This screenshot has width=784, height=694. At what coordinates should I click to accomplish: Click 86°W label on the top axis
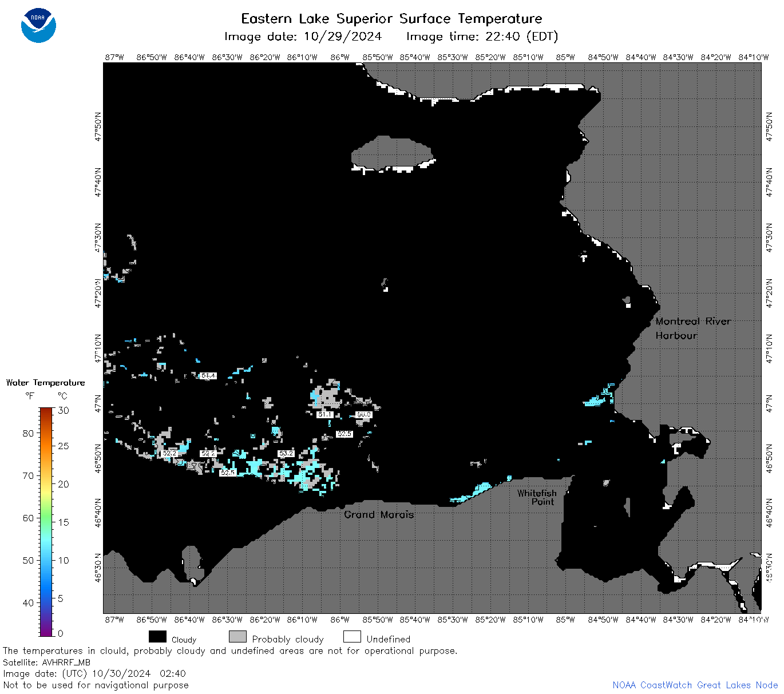click(x=340, y=57)
